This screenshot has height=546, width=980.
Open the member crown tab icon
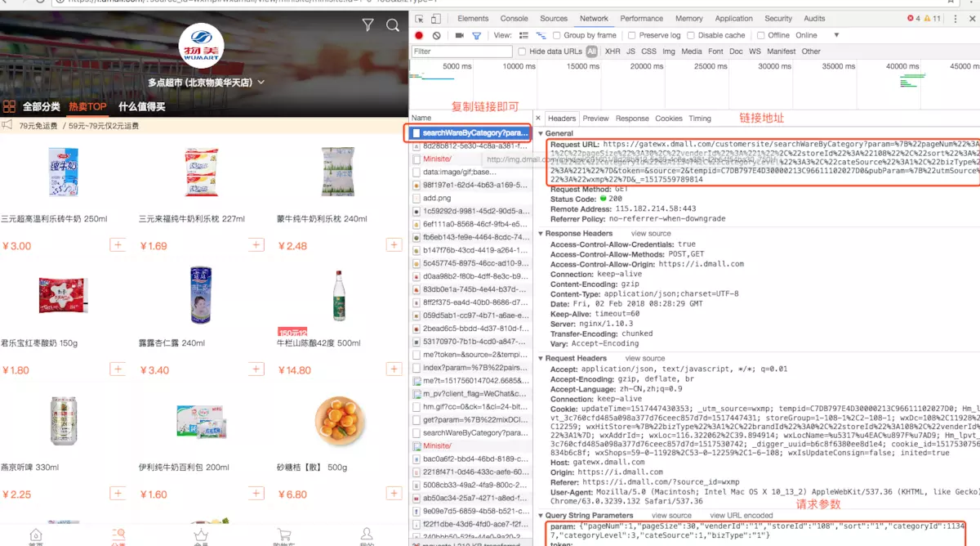(x=201, y=535)
